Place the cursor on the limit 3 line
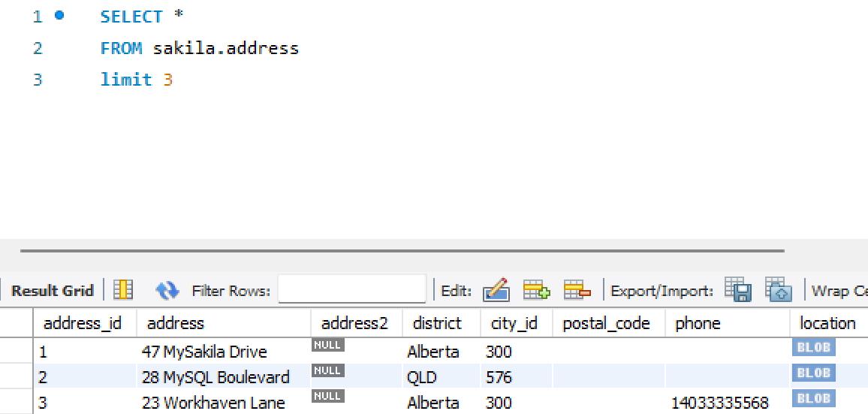868x414 pixels. point(137,80)
